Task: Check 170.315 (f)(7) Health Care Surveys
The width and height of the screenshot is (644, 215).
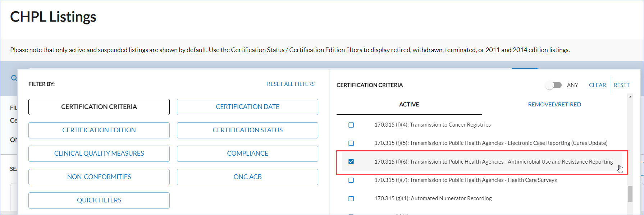Action: pyautogui.click(x=351, y=180)
